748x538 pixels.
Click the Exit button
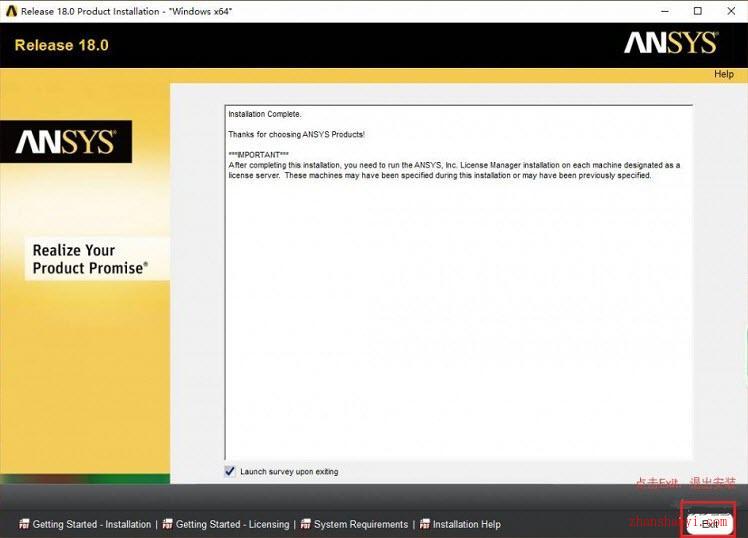709,523
